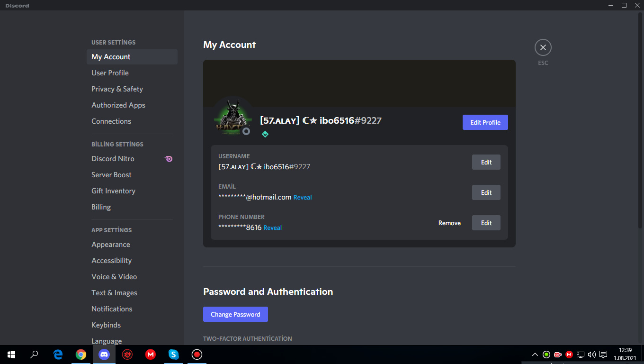The width and height of the screenshot is (644, 364).
Task: Close settings with the ESC X button
Action: (x=543, y=47)
